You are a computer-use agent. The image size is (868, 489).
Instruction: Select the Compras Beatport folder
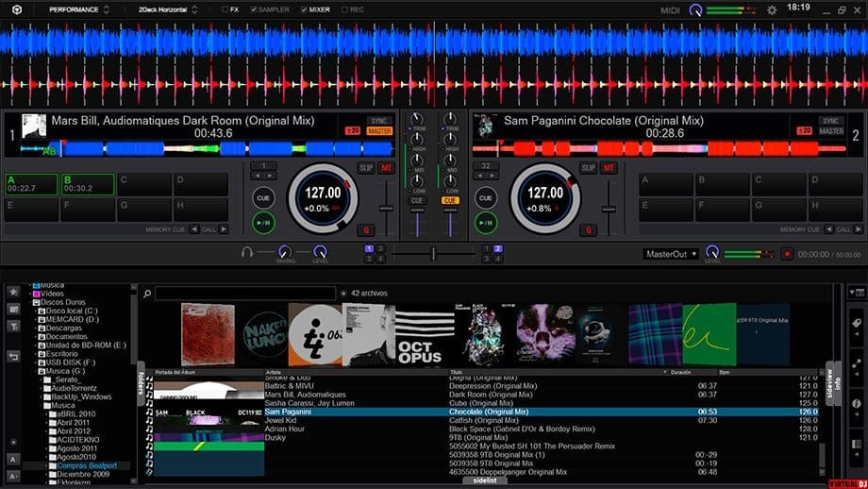[87, 465]
